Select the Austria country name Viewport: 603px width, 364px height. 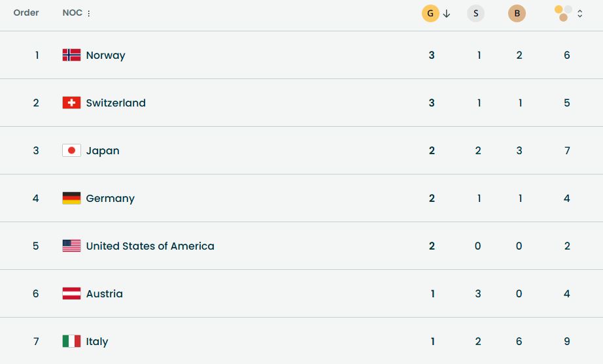click(104, 294)
